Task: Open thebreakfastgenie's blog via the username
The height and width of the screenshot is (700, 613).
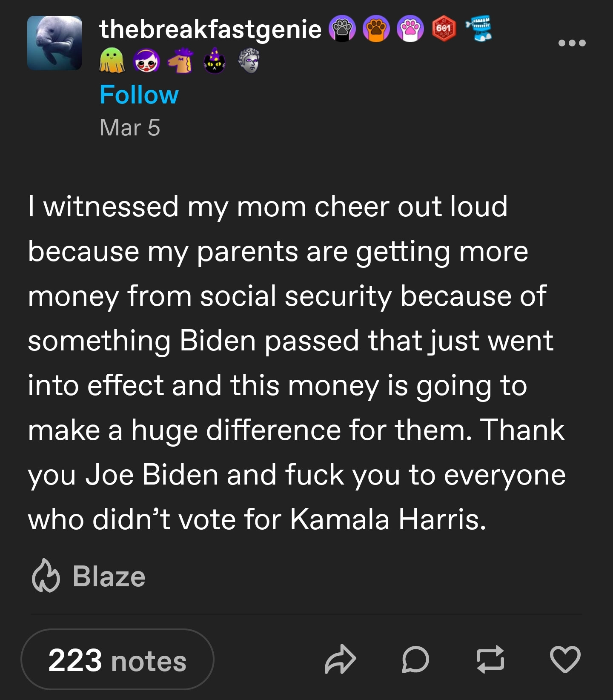Action: pyautogui.click(x=210, y=29)
